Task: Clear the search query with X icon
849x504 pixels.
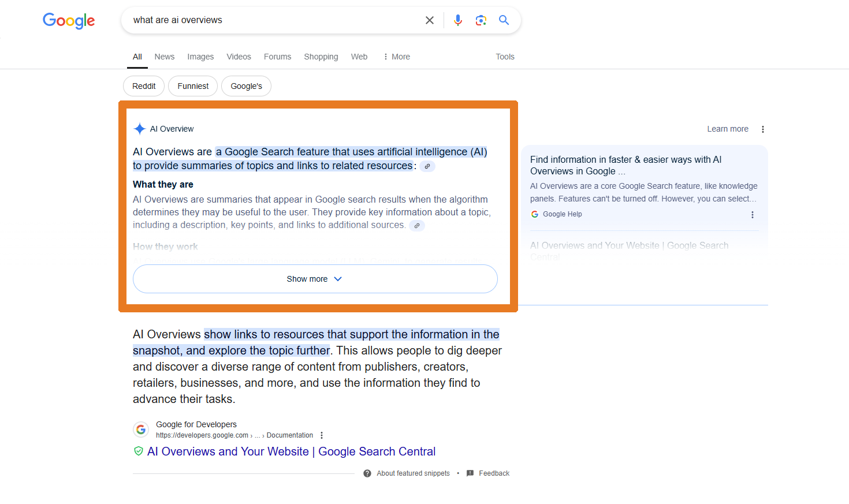Action: 430,20
